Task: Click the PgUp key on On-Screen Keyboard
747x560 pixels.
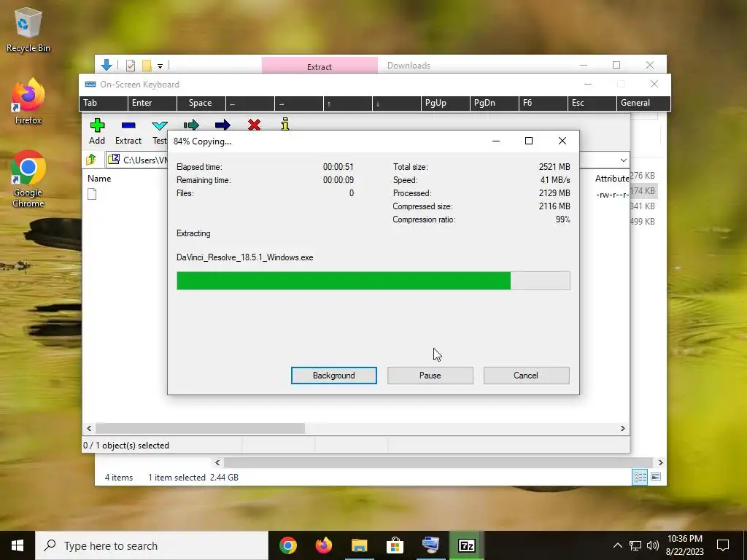Action: click(x=446, y=103)
